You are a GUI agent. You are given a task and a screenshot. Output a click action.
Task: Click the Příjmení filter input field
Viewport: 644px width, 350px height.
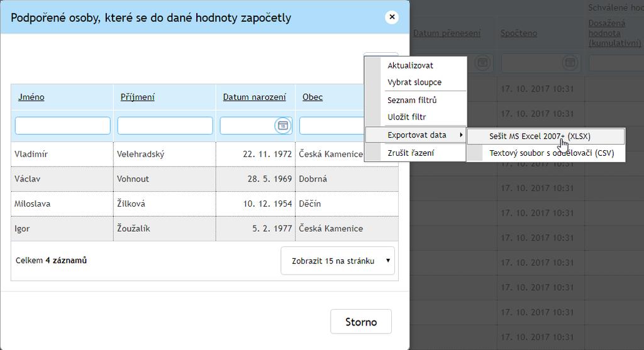[165, 126]
